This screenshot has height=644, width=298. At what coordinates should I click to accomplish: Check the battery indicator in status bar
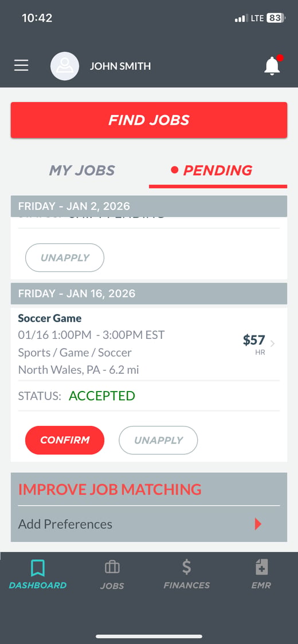(x=276, y=18)
